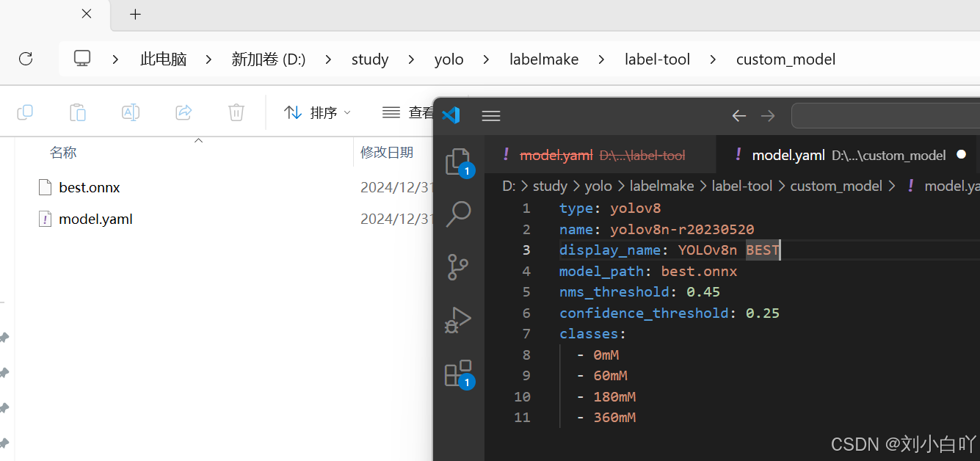Click the 0mM class entry
This screenshot has height=461, width=980.
[606, 355]
